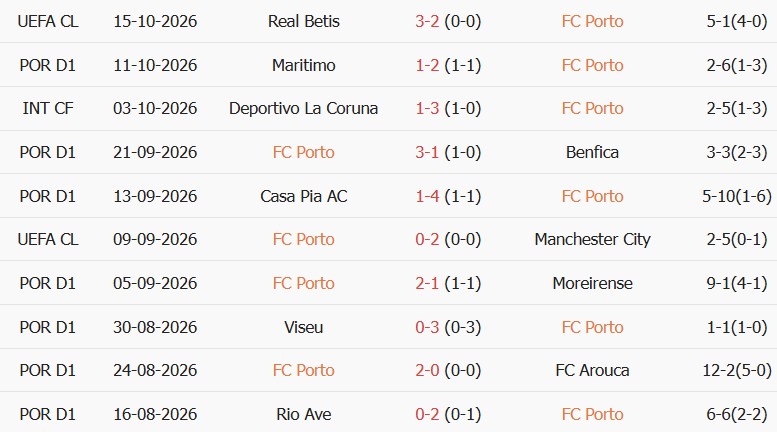Open the 2-0 score against FC Arouca
The height and width of the screenshot is (432, 777).
point(427,370)
